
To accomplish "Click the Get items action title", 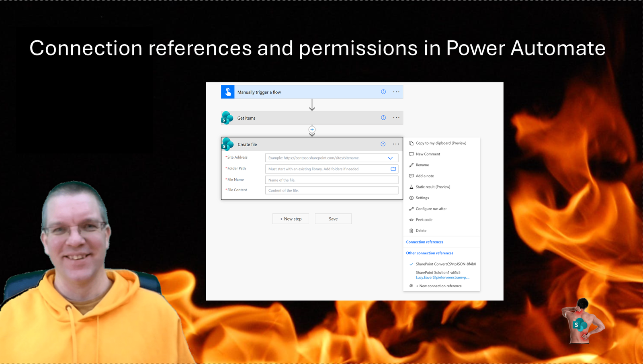I will pyautogui.click(x=246, y=118).
